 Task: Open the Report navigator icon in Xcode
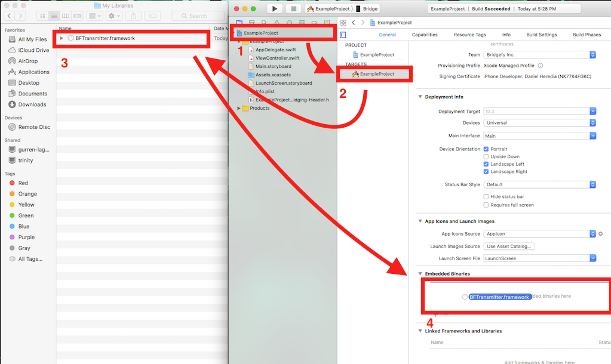(327, 23)
